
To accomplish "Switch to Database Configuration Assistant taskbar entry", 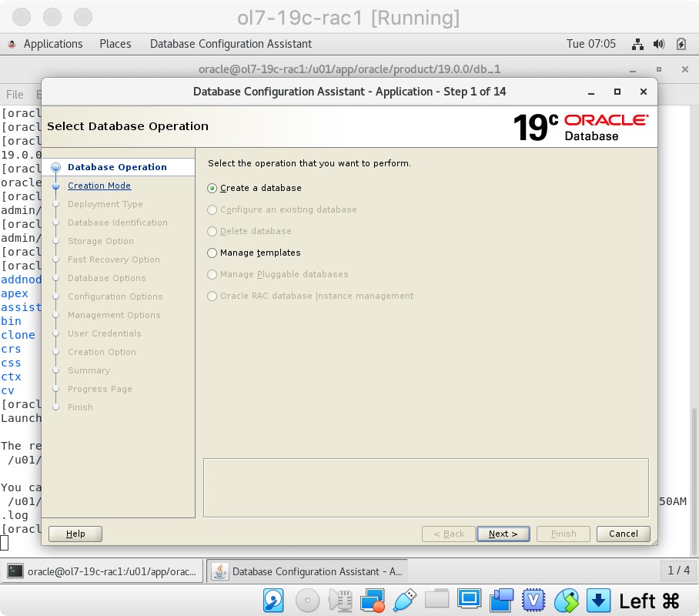I will (x=307, y=571).
